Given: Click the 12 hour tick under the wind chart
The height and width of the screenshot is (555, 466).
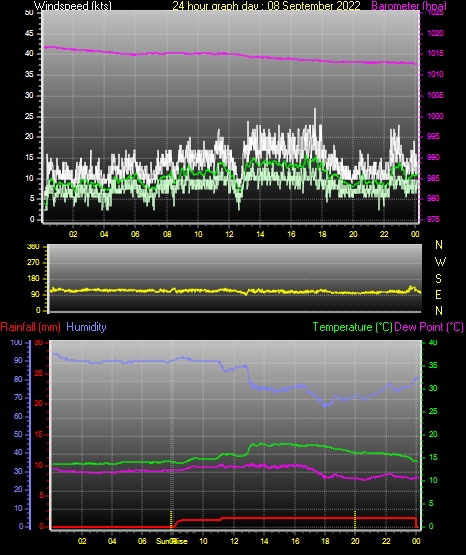Looking at the screenshot, I should pyautogui.click(x=229, y=234).
